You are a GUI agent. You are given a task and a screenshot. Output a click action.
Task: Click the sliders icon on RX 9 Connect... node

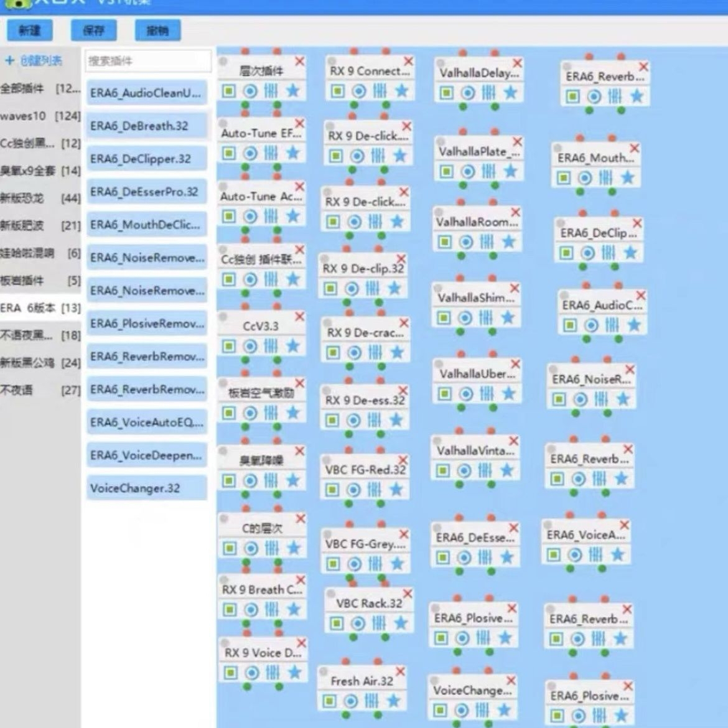coord(380,91)
